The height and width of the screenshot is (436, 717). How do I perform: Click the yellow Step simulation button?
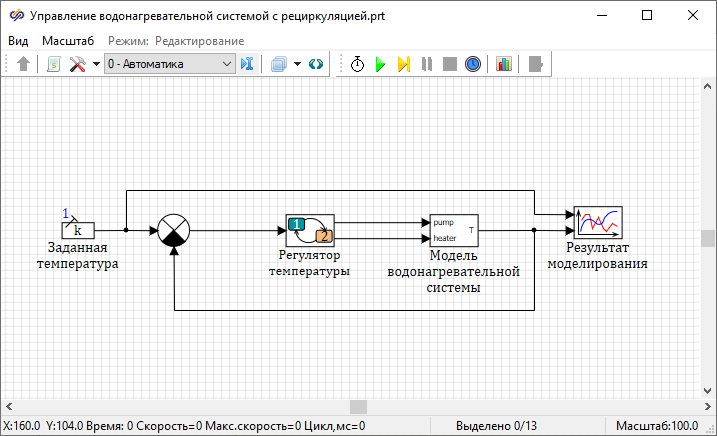point(403,64)
